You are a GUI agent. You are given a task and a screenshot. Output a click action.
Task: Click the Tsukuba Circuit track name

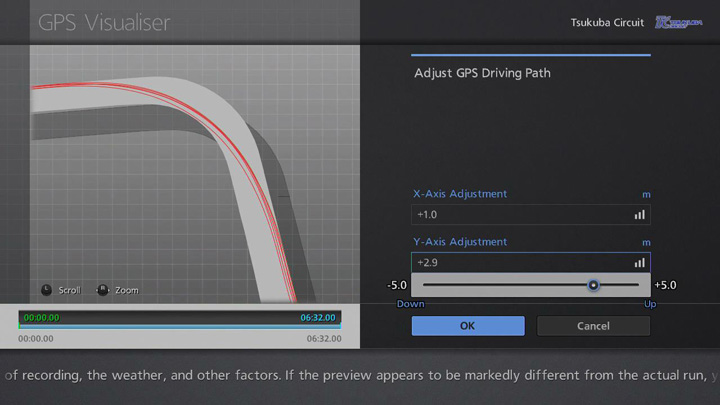(x=608, y=22)
